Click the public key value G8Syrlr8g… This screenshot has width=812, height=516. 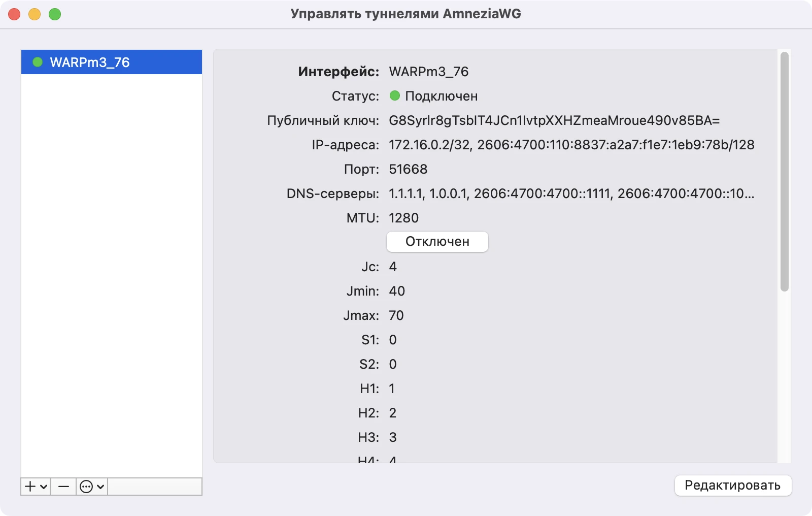coord(554,120)
